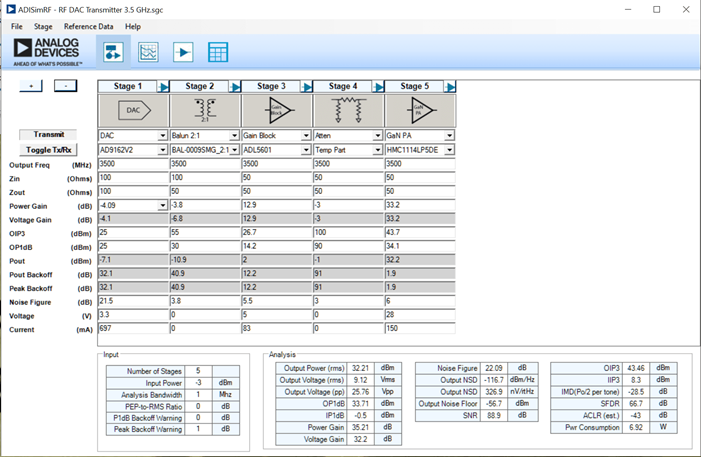Screen dimensions: 701x457
Task: Click the DAC stage symbol
Action: [x=133, y=110]
